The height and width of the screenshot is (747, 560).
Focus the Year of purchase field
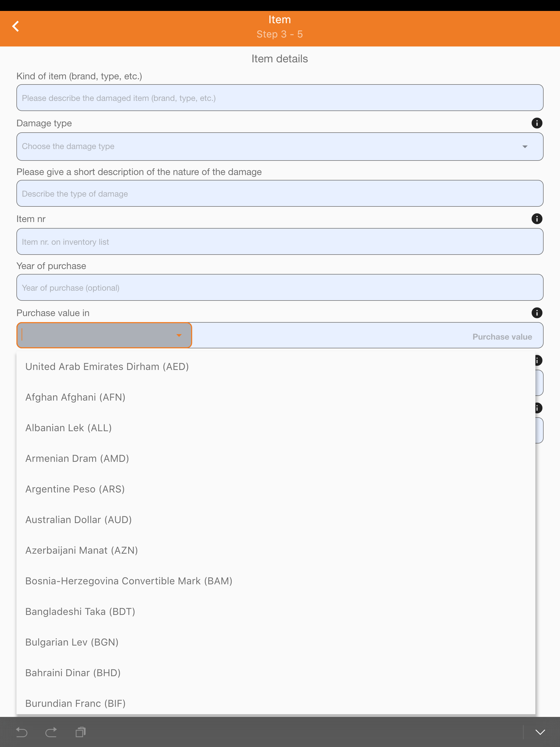[x=280, y=288]
